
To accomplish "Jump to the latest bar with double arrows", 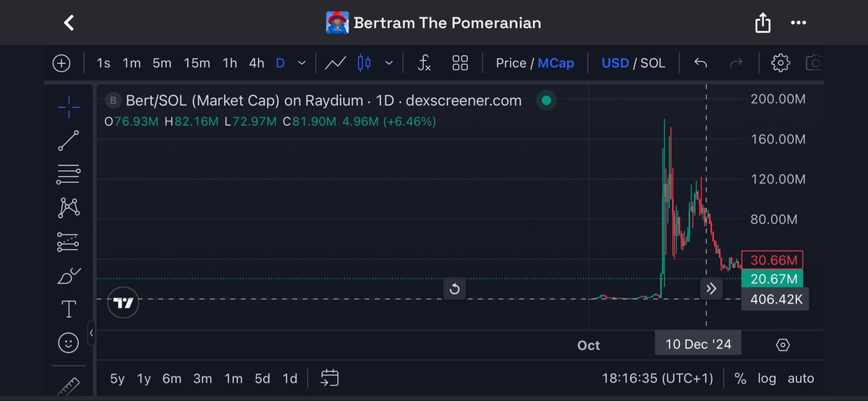I will click(711, 289).
